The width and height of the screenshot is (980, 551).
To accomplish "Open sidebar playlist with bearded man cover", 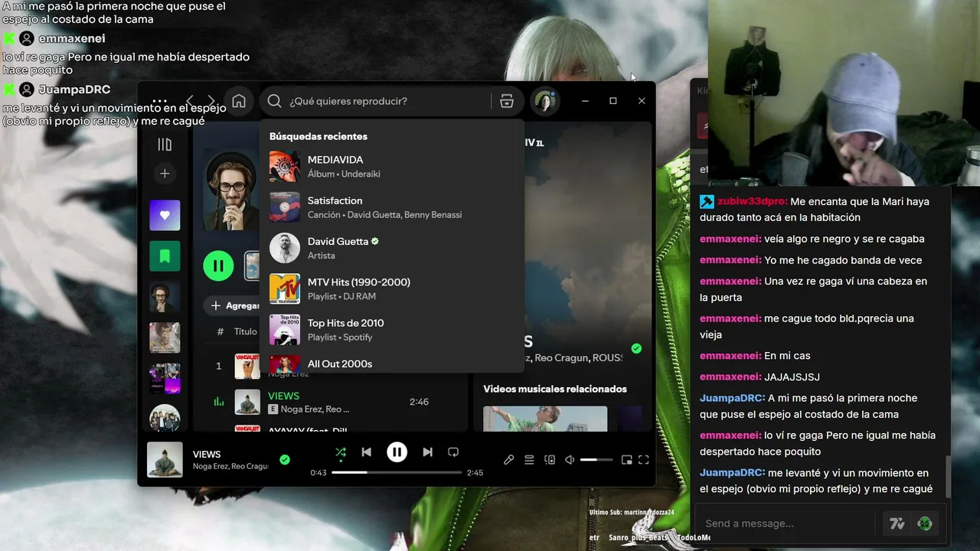I will [165, 297].
